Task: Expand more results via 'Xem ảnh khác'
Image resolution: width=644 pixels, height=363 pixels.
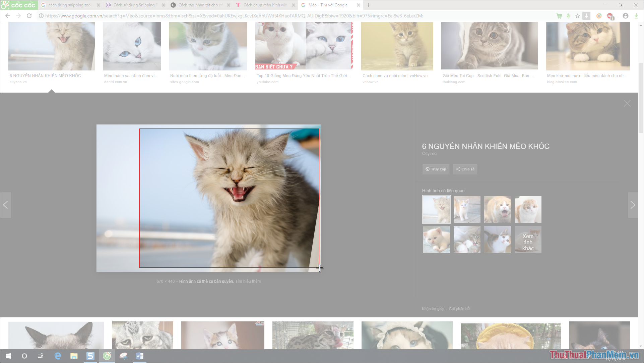Action: click(x=528, y=240)
